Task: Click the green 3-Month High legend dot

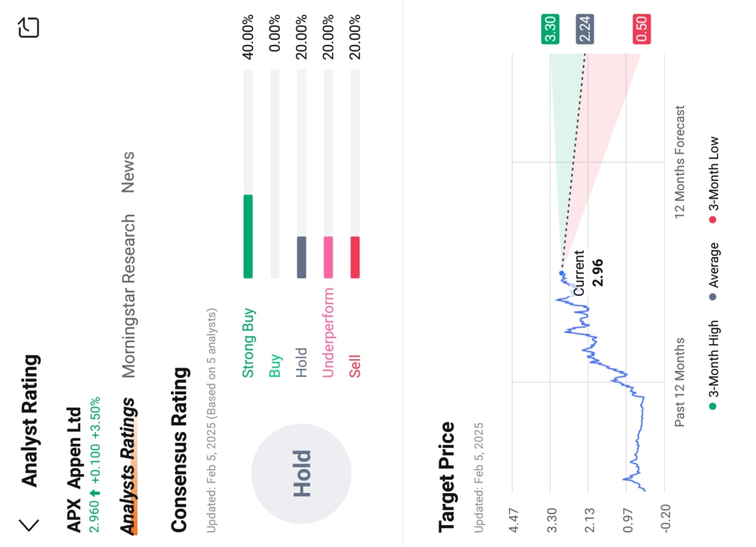Action: pyautogui.click(x=713, y=406)
